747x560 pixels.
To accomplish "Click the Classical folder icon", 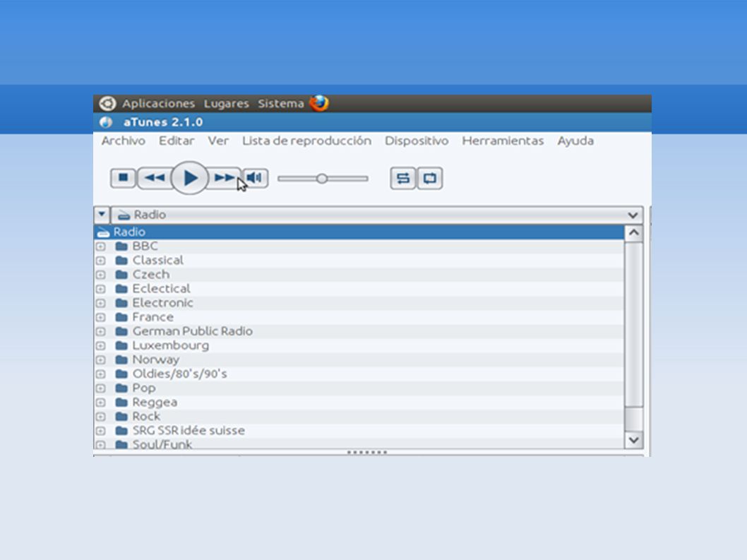I will click(121, 260).
